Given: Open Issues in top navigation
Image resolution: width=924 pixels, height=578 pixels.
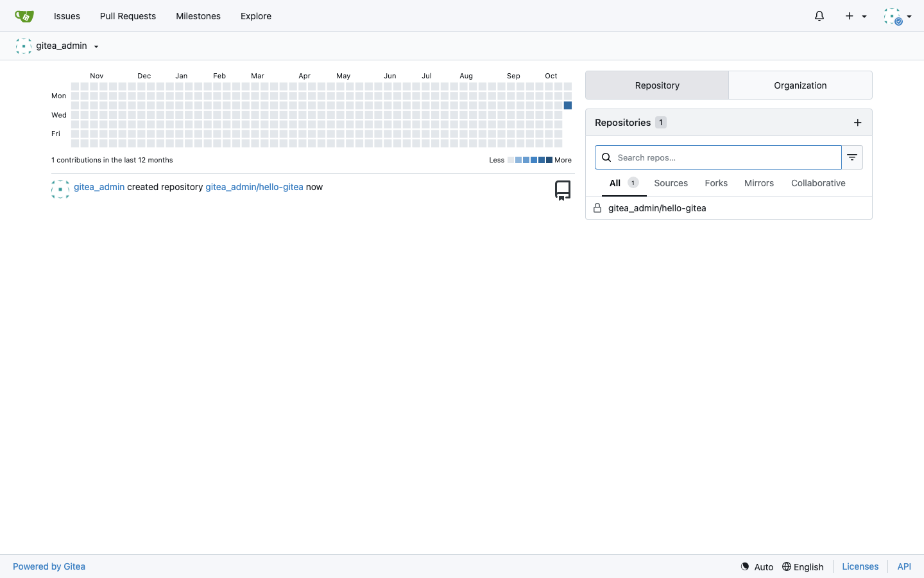Looking at the screenshot, I should [x=67, y=16].
